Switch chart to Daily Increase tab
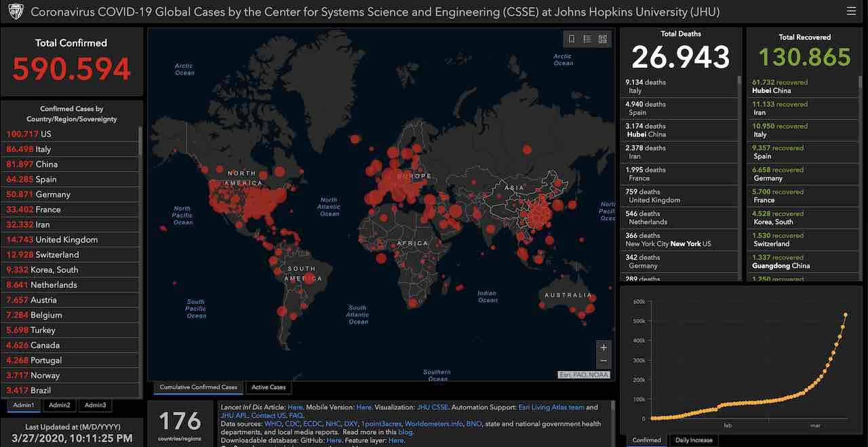Image resolution: width=868 pixels, height=447 pixels. point(694,440)
